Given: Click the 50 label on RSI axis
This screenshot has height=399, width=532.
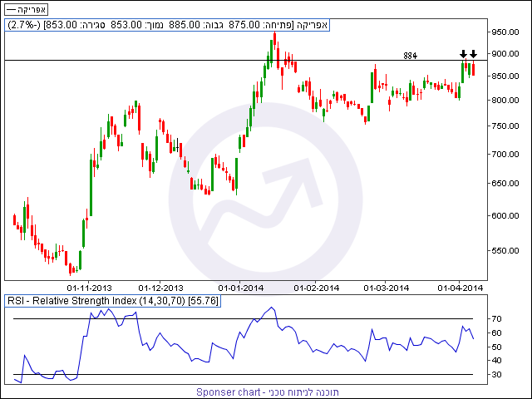Looking at the screenshot, I should (496, 347).
